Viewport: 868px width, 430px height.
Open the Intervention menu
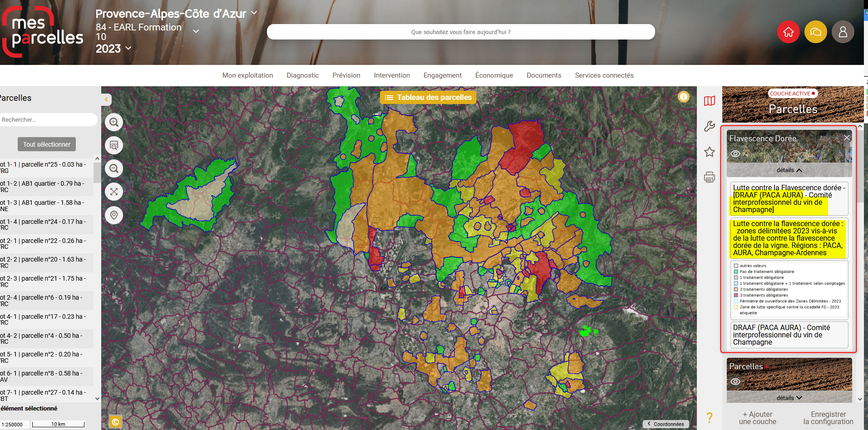click(391, 75)
